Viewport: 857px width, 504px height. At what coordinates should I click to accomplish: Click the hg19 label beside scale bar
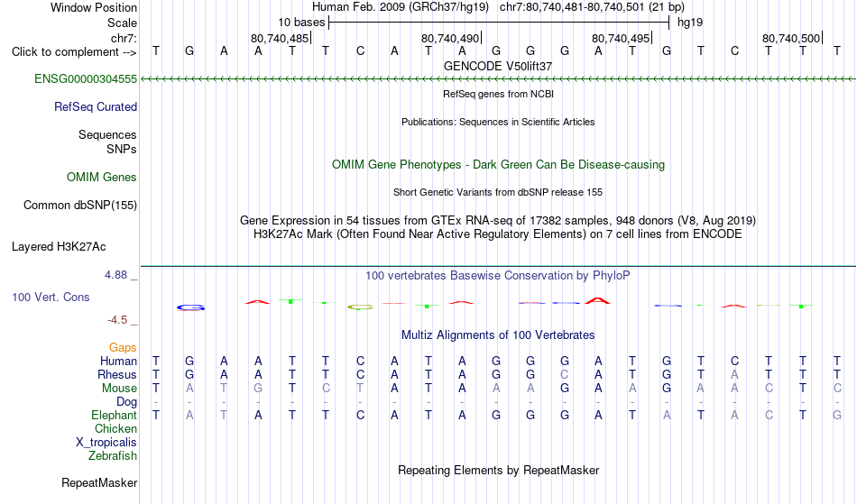(690, 23)
